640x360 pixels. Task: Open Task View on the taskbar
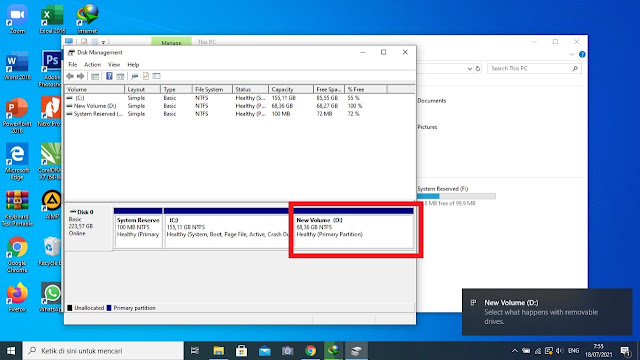[195, 351]
